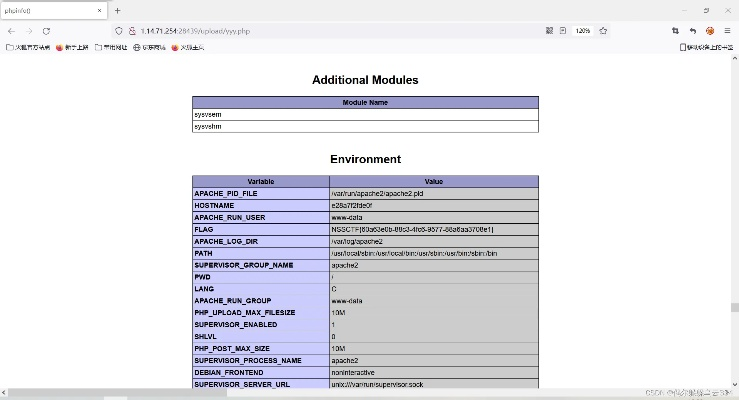
Task: Open the first bookmarks toolbar folder
Action: click(x=29, y=47)
